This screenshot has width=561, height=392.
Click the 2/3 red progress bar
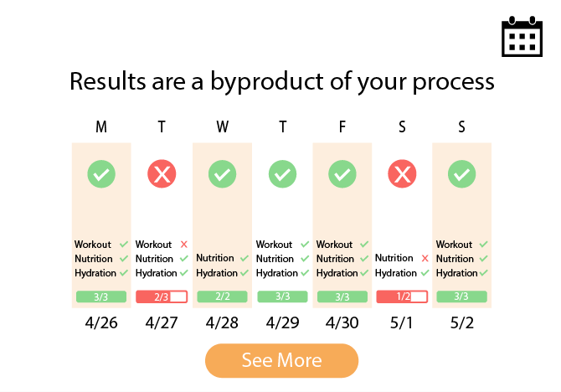pos(162,297)
